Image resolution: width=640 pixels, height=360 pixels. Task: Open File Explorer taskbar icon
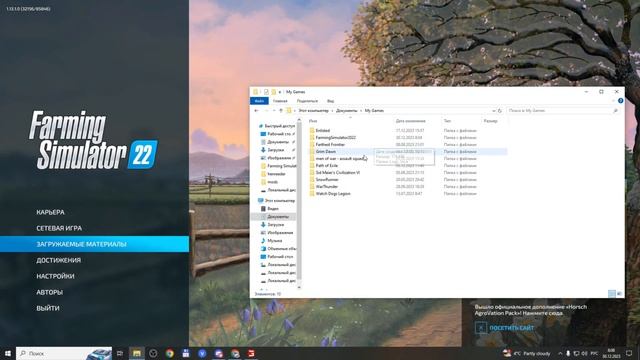pos(136,353)
